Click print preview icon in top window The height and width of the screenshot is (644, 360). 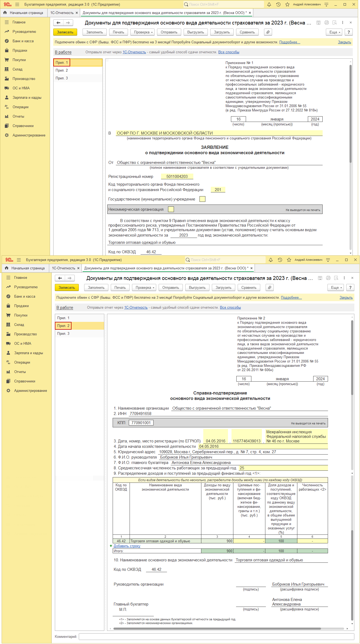coord(334,23)
